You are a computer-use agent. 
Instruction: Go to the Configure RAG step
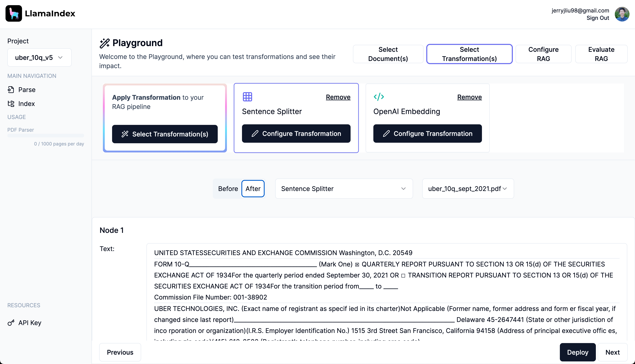pos(543,54)
